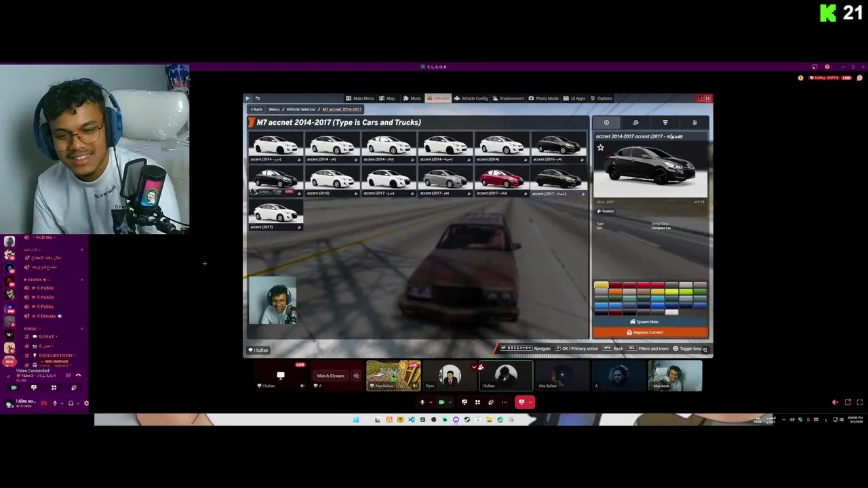
Task: Click the play icon in game toolbar
Action: click(x=248, y=98)
